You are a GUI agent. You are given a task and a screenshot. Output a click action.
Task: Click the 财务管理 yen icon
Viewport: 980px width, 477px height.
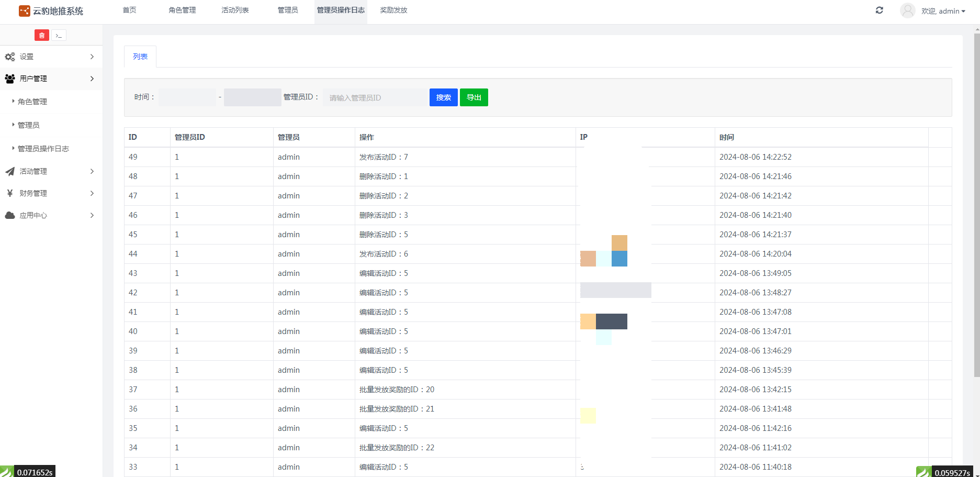(10, 193)
